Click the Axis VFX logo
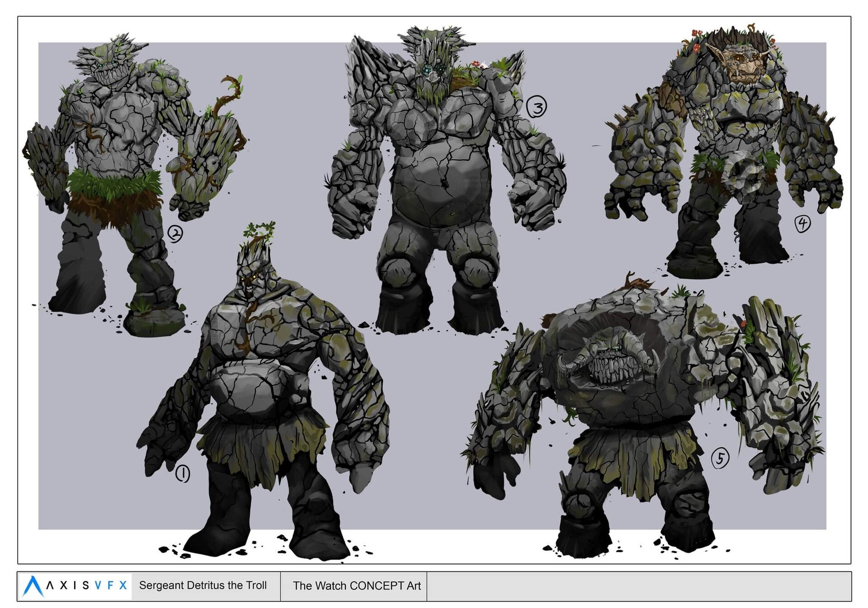The height and width of the screenshot is (608, 868). [x=75, y=586]
